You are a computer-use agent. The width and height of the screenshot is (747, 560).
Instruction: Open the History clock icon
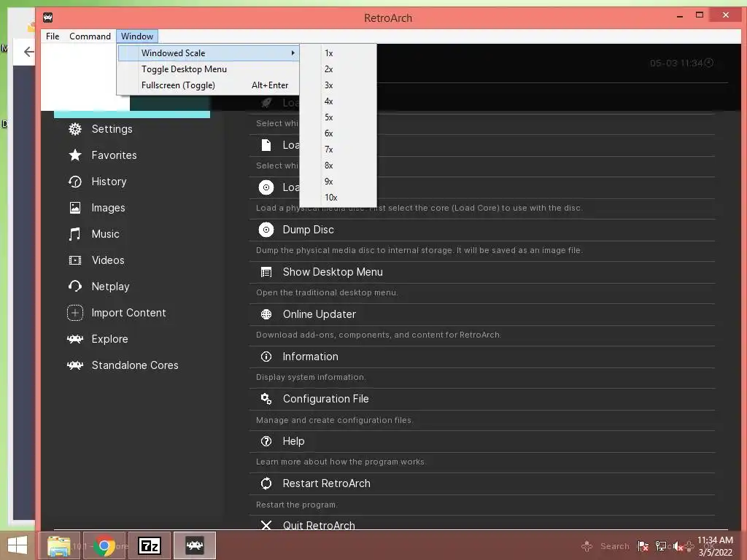click(75, 182)
